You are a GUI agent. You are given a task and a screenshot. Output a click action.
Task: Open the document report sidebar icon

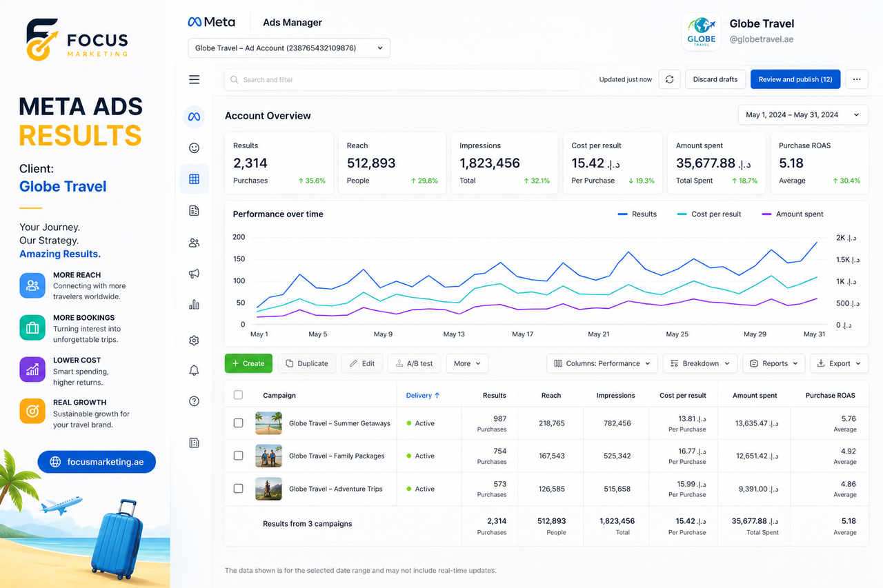click(194, 211)
